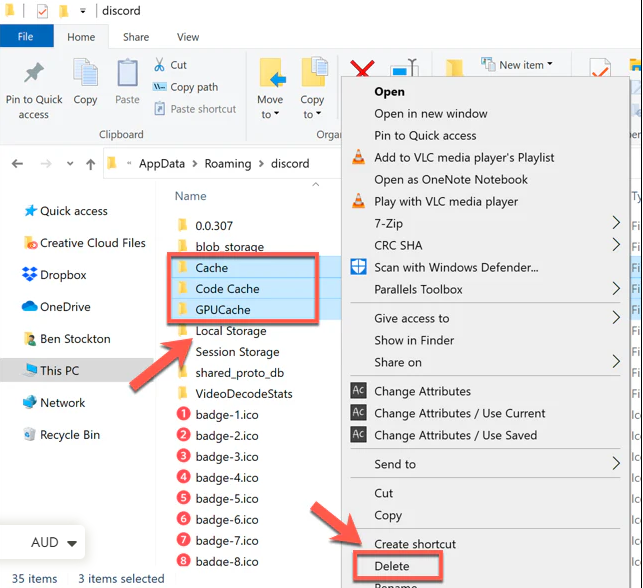
Task: Click the Back navigation arrow
Action: coord(17,164)
